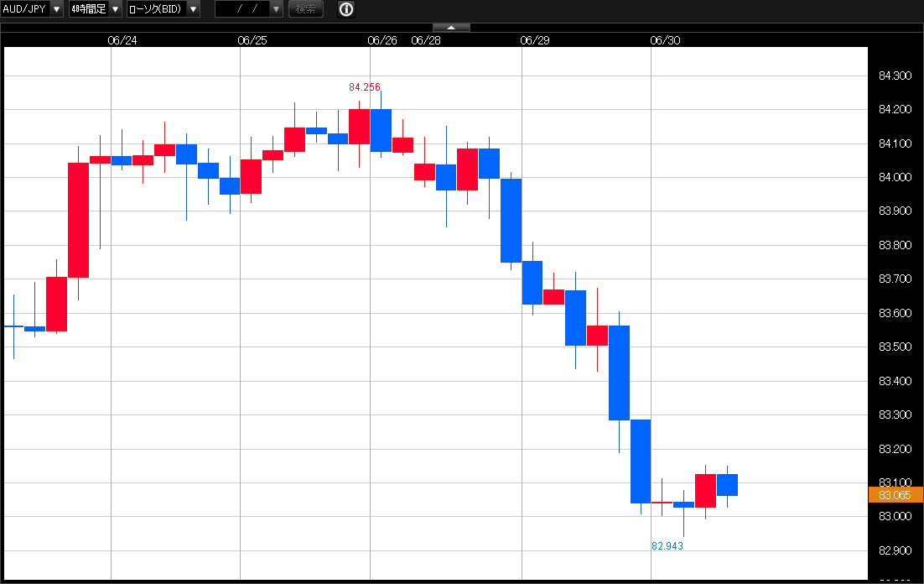Viewport: 924px width, 584px height.
Task: Select the highest red candle below 84.256
Action: 359,126
